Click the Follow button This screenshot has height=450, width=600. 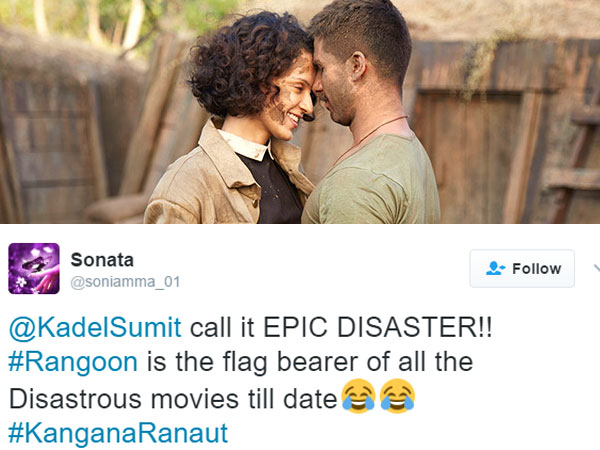522,268
